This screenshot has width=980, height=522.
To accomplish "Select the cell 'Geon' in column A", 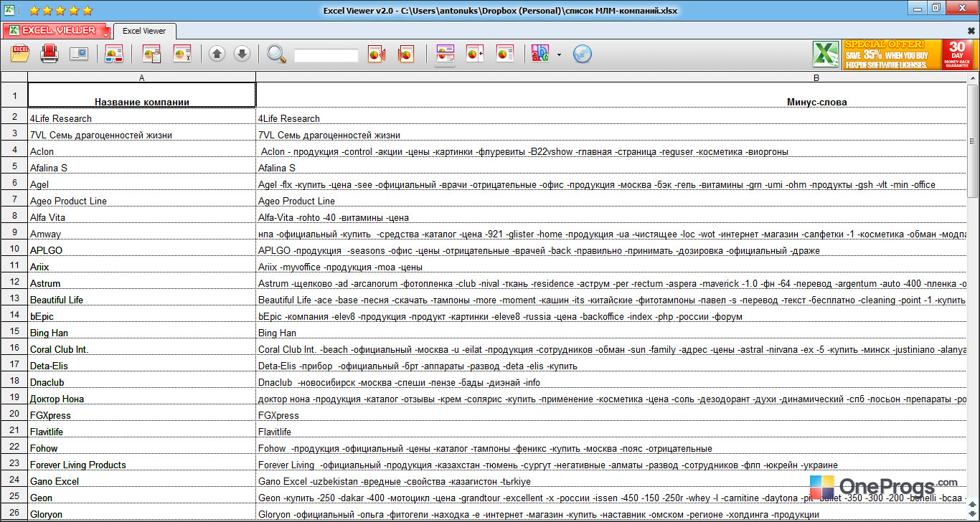I will [141, 496].
